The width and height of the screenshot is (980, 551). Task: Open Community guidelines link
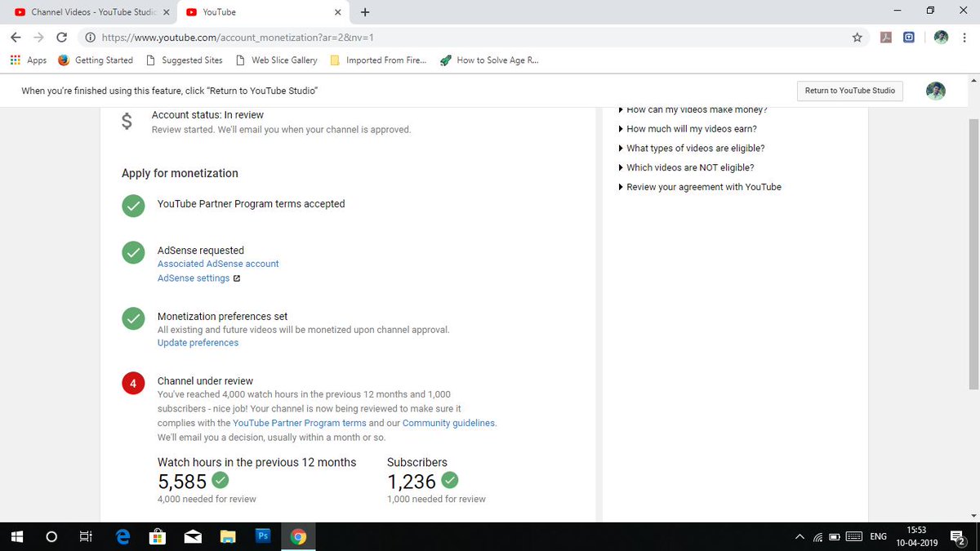coord(448,423)
